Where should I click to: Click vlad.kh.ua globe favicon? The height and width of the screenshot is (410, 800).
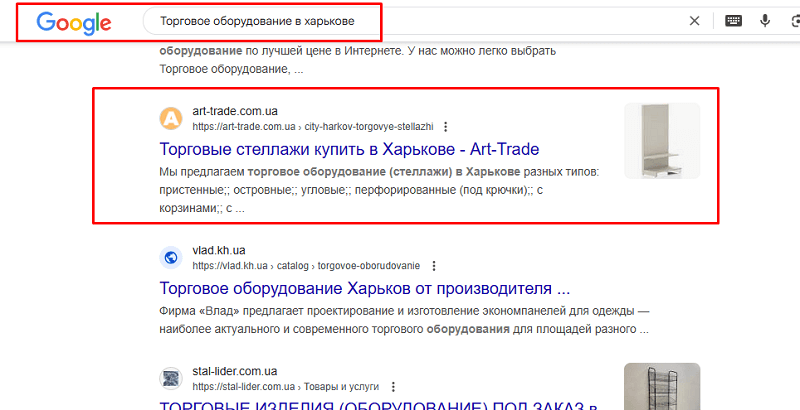(x=171, y=258)
